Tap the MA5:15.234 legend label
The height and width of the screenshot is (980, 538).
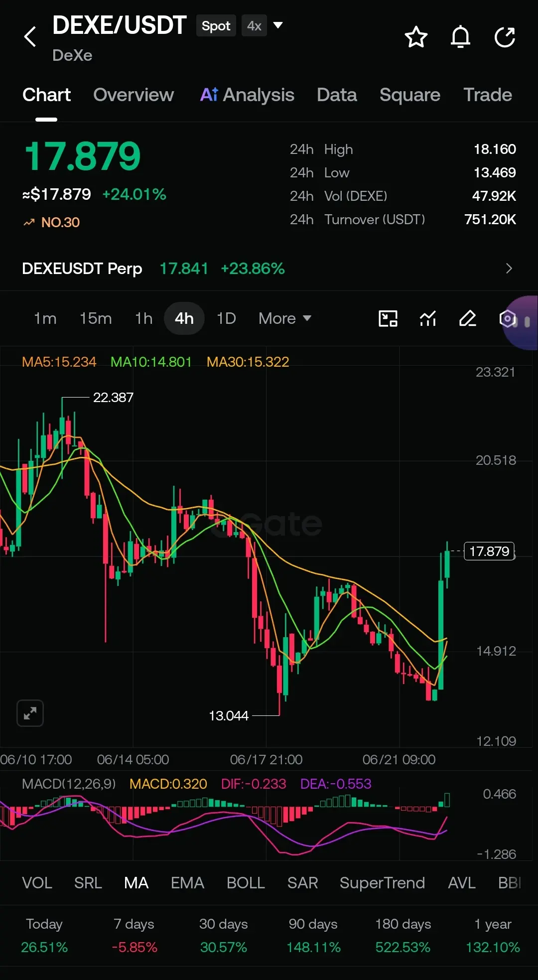pyautogui.click(x=59, y=362)
